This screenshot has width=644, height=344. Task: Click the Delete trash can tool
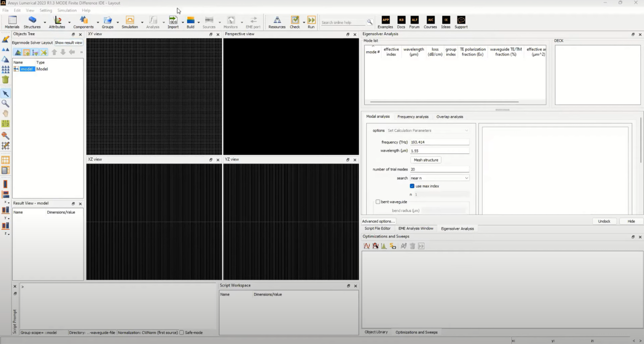(6, 79)
